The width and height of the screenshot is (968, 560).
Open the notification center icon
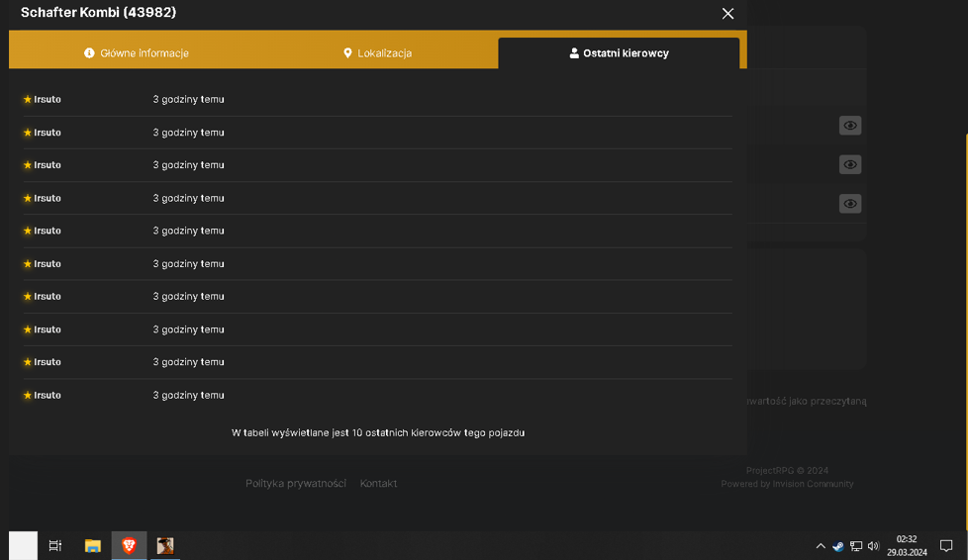[946, 546]
